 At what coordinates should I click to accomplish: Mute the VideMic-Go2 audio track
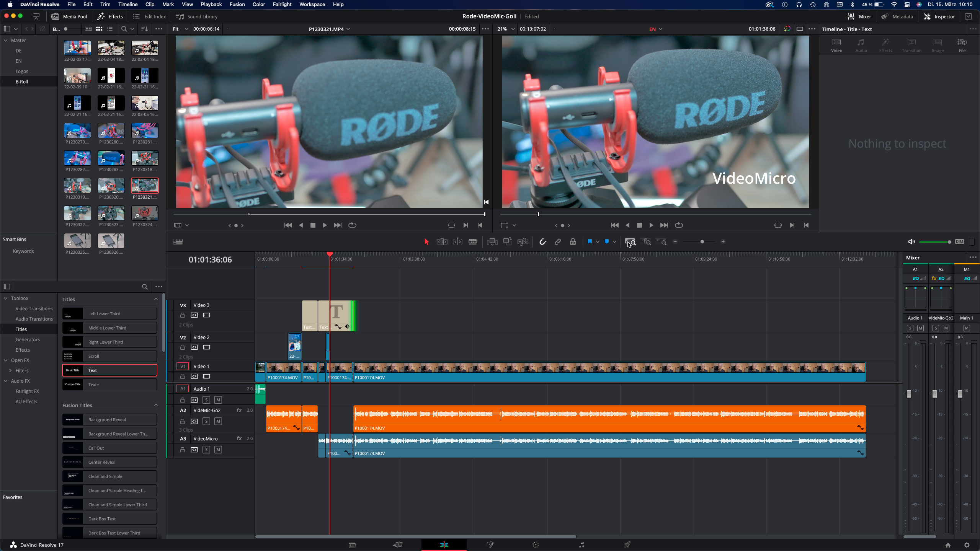coord(218,421)
